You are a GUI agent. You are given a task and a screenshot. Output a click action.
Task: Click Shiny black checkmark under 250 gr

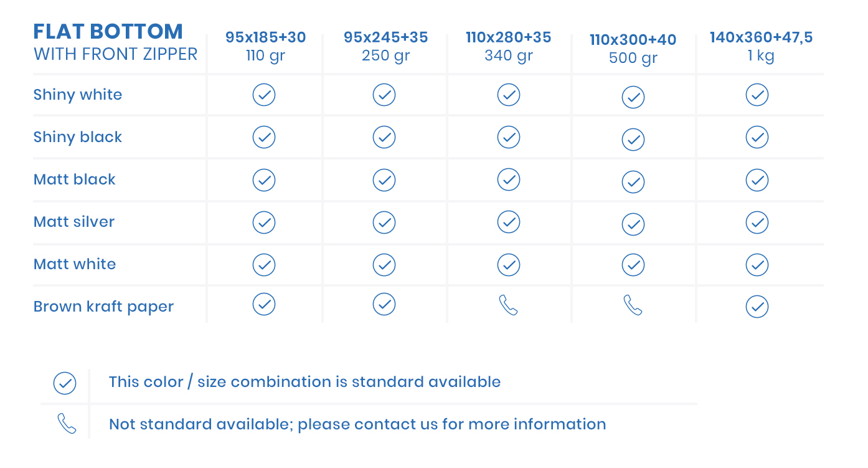(x=384, y=137)
